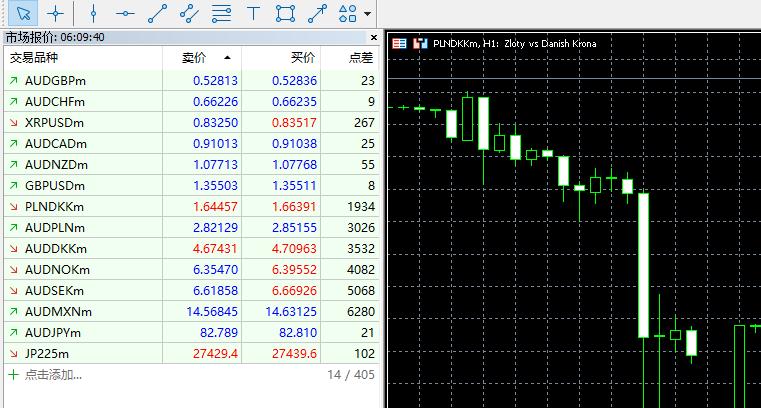This screenshot has width=761, height=408.
Task: Click the down arrow beside JP225m
Action: (13, 354)
